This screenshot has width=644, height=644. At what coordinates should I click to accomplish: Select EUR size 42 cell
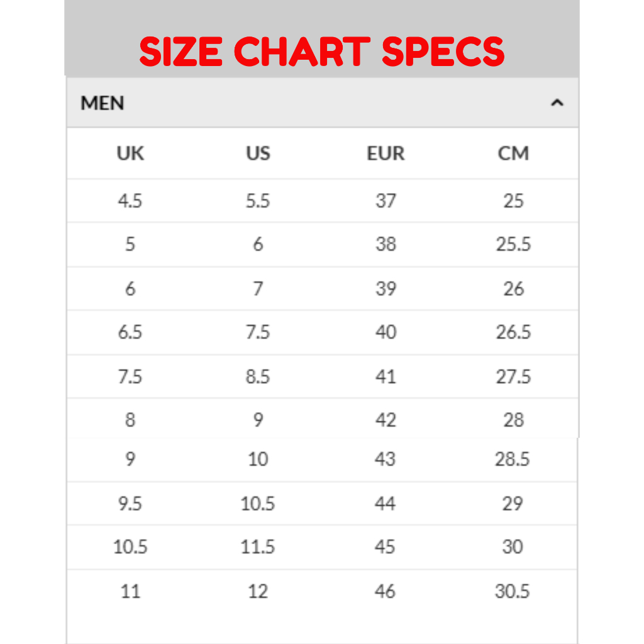[386, 419]
